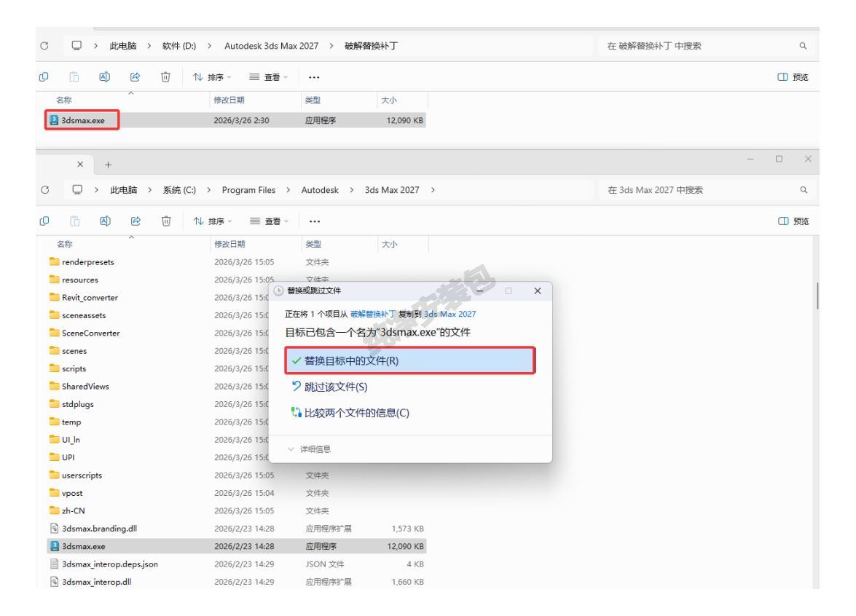The height and width of the screenshot is (616, 856).
Task: Click delete trash icon in 3ds Max 2027 window
Action: point(166,221)
